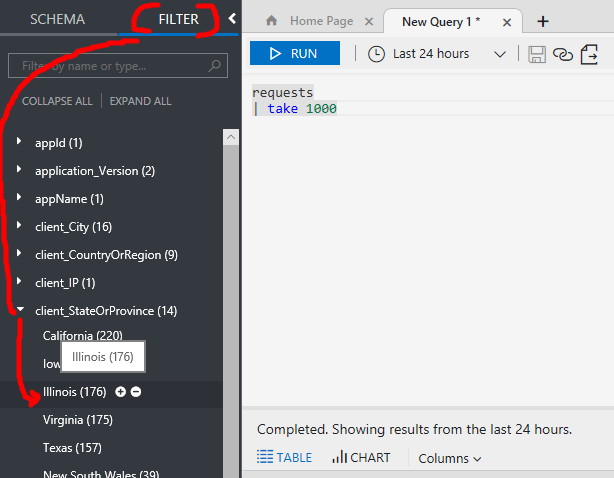Collapse the client_StateOrProvince filter group

click(x=20, y=310)
